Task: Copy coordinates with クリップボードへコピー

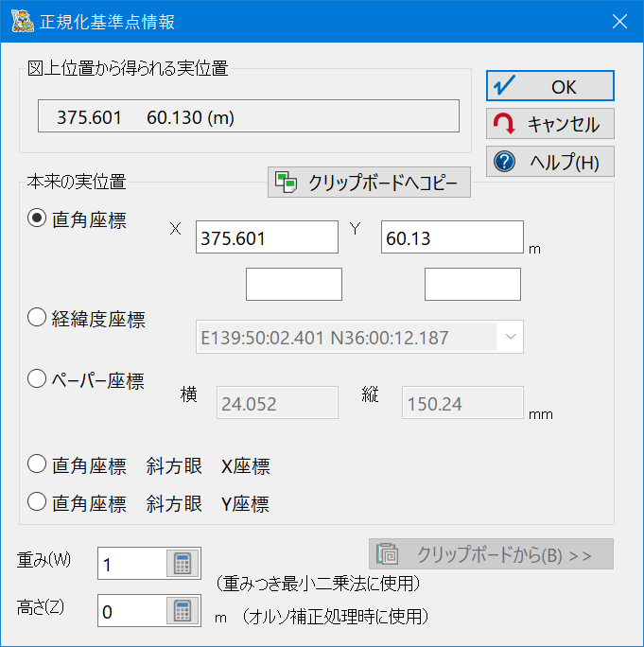Action: (x=369, y=182)
